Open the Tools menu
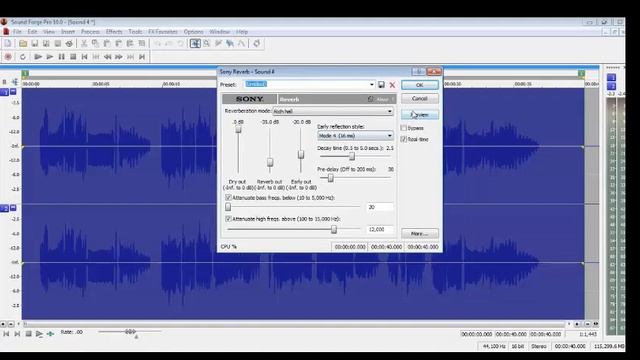 tap(135, 31)
